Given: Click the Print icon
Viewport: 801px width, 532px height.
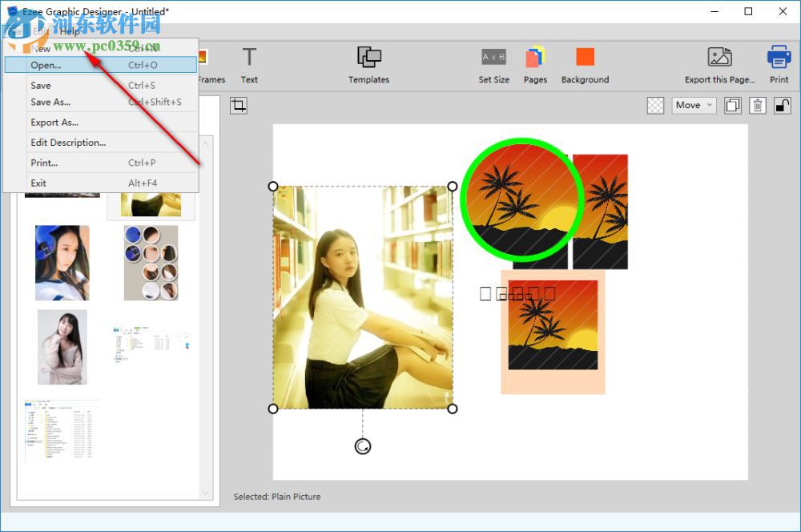Looking at the screenshot, I should (778, 64).
